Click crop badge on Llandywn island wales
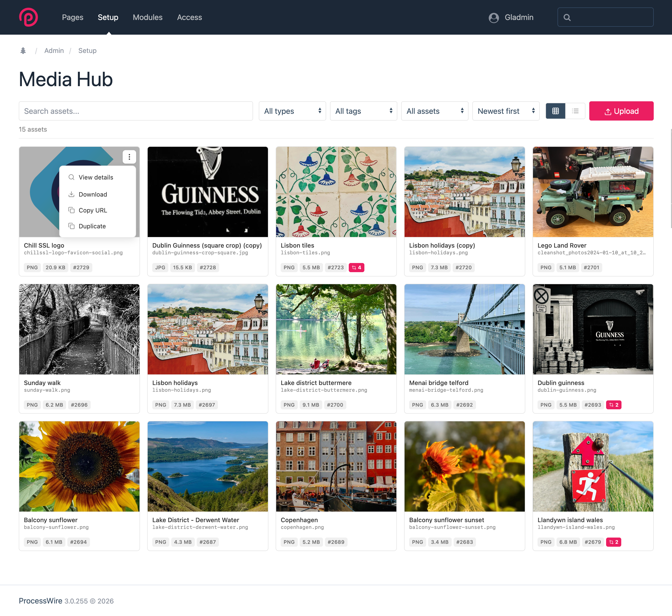 [x=613, y=542]
